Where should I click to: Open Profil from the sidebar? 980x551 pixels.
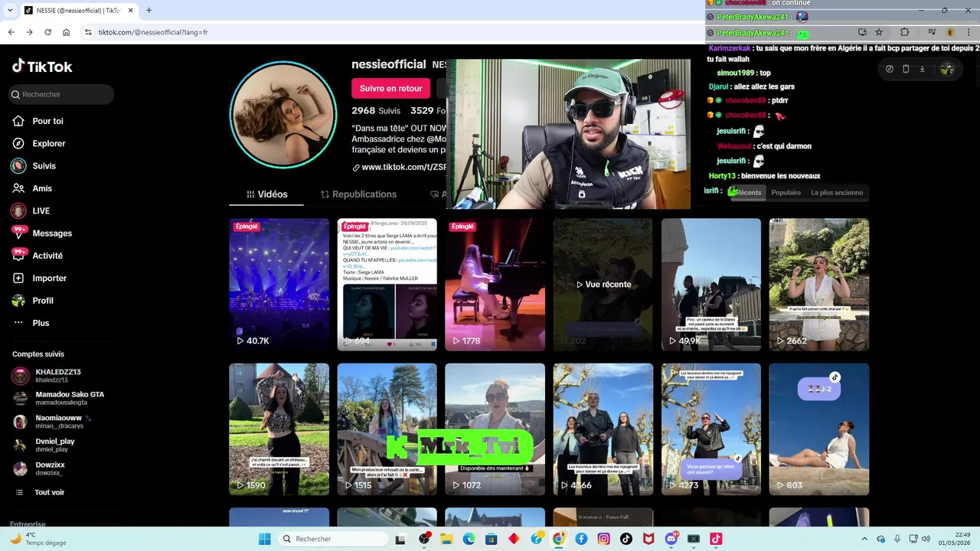point(33,301)
